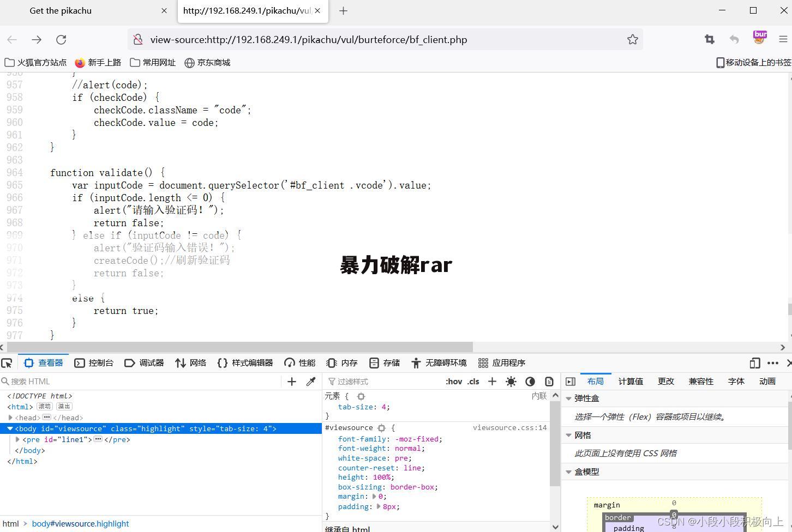Close the view-source 192.168.249.1 tab

(x=318, y=11)
